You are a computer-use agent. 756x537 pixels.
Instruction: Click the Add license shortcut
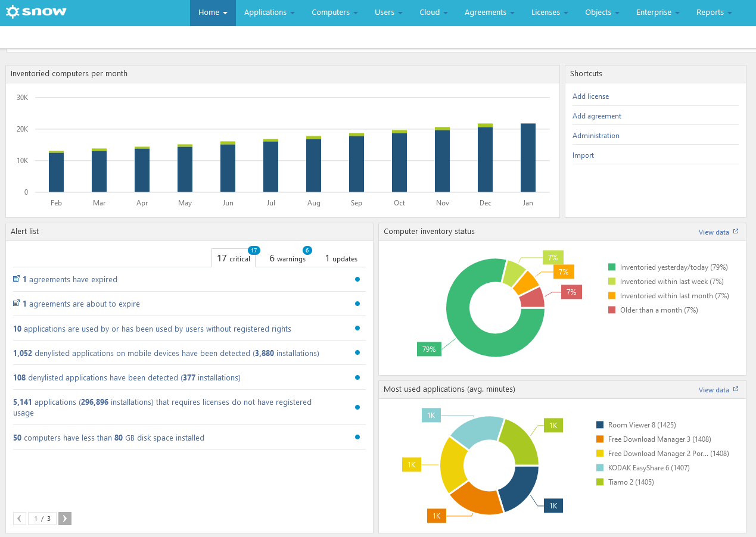590,96
